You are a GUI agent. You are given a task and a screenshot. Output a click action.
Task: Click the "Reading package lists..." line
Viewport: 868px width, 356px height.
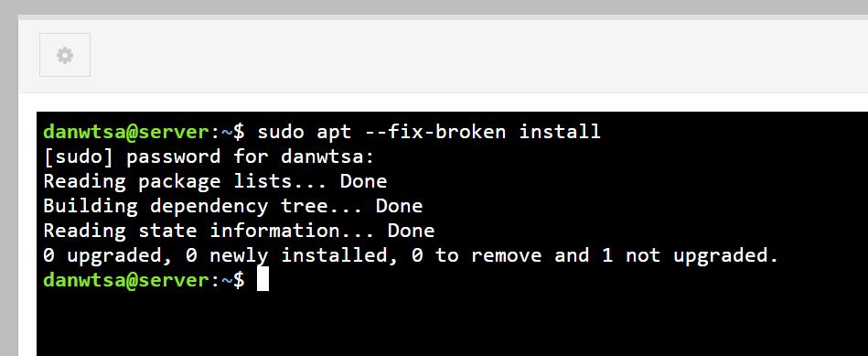[x=215, y=181]
